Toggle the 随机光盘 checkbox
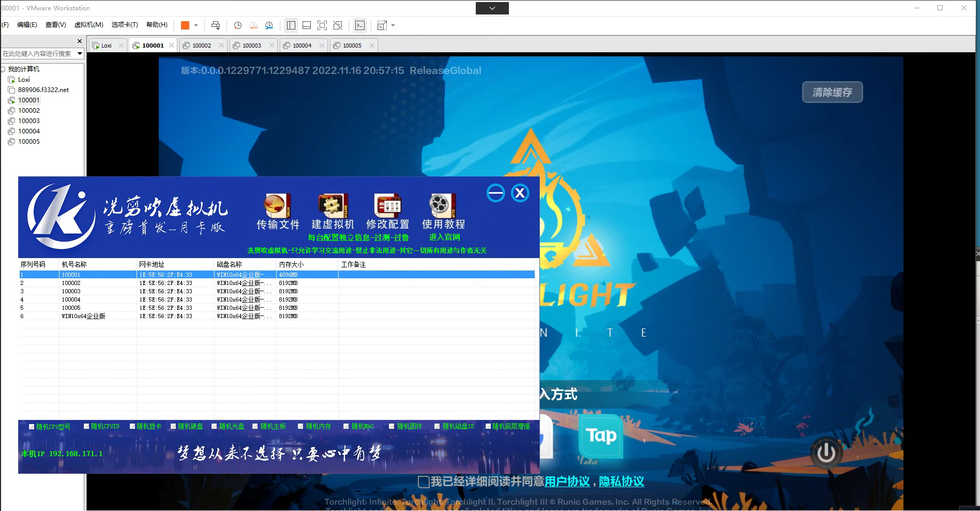Viewport: 980px width, 511px height. (x=214, y=427)
